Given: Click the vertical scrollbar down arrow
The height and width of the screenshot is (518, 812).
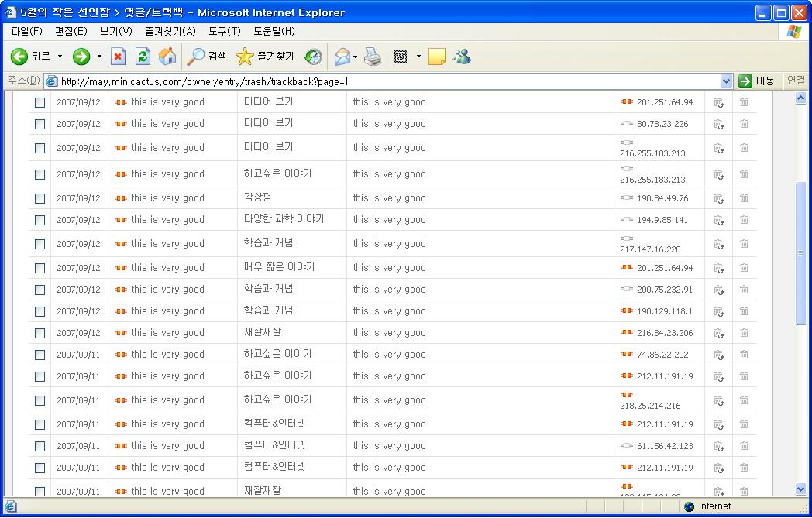Looking at the screenshot, I should point(801,489).
